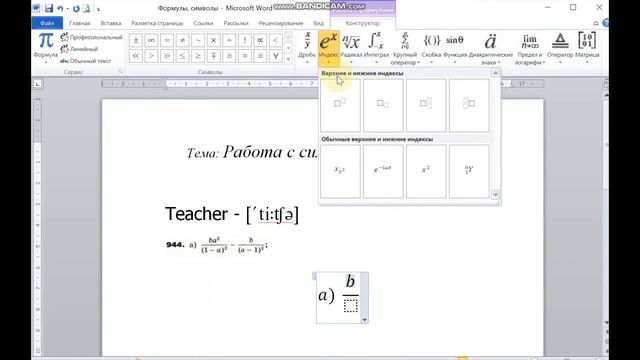Open the equation options arrow on the formula box
640x360 pixels.
(x=364, y=320)
